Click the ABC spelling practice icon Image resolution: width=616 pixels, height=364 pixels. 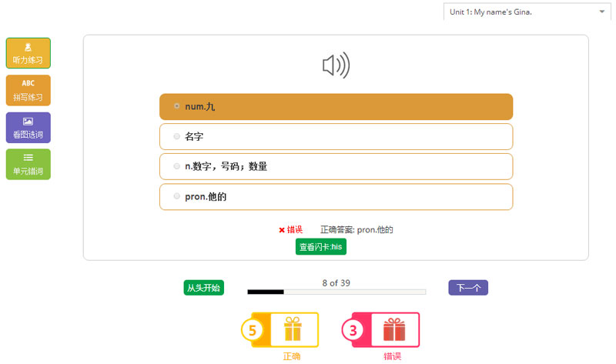28,83
